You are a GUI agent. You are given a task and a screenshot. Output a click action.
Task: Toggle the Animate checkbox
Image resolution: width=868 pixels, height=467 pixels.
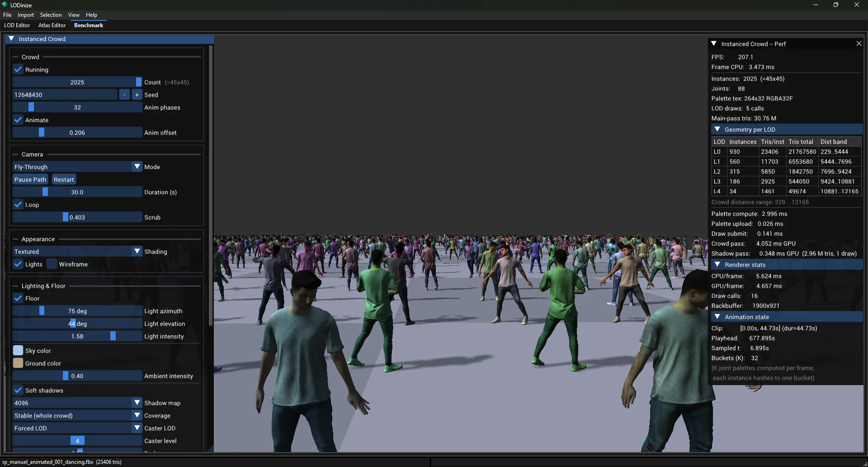coord(18,120)
